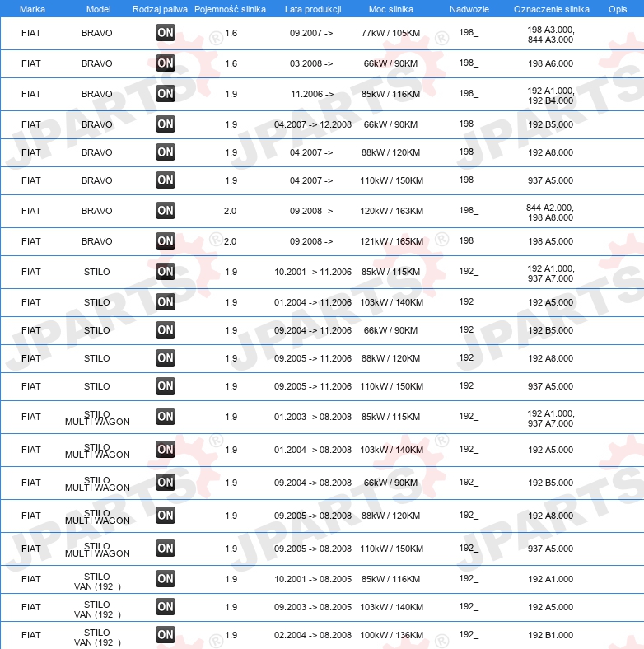Viewport: 644px width, 649px height.
Task: Click the Lata produkcji column header
Action: pyautogui.click(x=313, y=9)
